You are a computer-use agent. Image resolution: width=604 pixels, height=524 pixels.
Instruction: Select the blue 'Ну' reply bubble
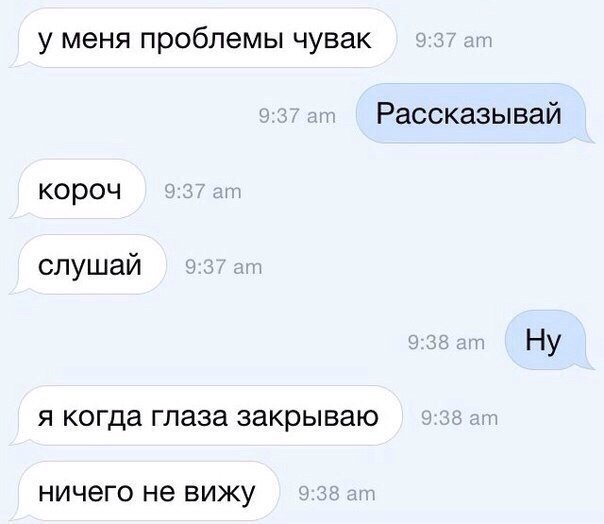click(549, 340)
